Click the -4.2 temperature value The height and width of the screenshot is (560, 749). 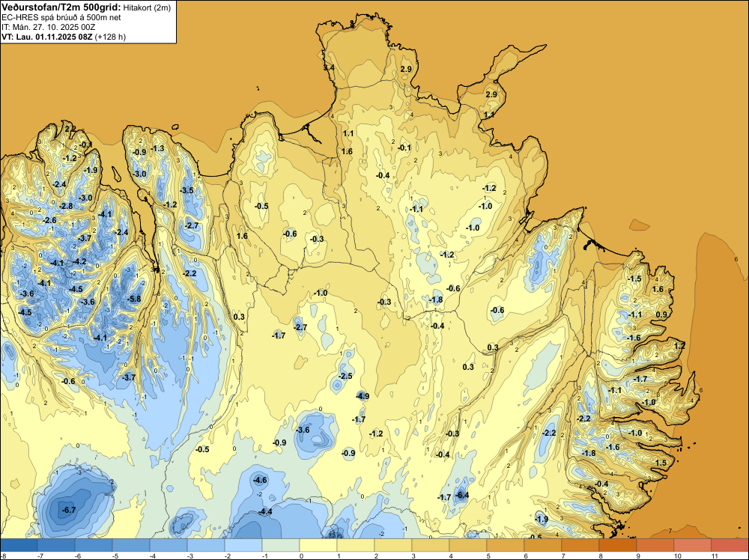pos(79,261)
